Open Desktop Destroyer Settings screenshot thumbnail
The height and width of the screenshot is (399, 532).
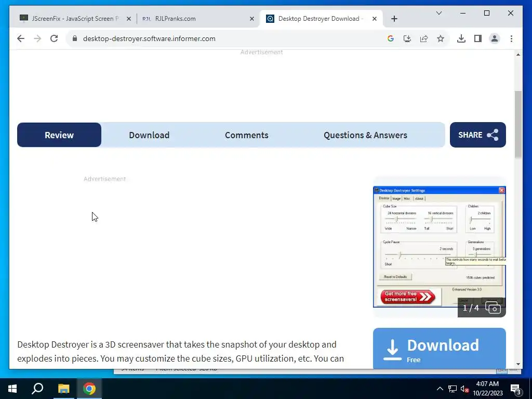pyautogui.click(x=440, y=247)
